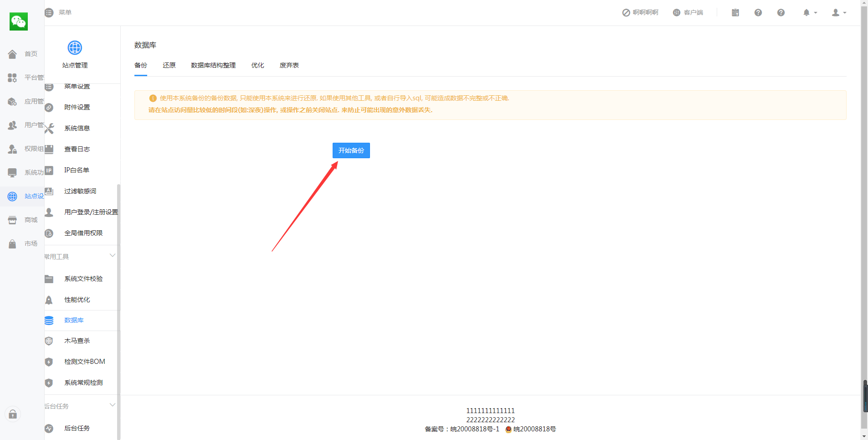Click the 性能优化 rocket icon
The height and width of the screenshot is (440, 868).
(49, 300)
